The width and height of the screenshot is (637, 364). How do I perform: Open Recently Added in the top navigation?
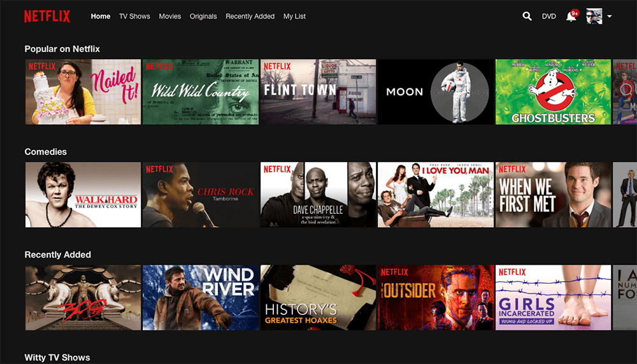[250, 17]
